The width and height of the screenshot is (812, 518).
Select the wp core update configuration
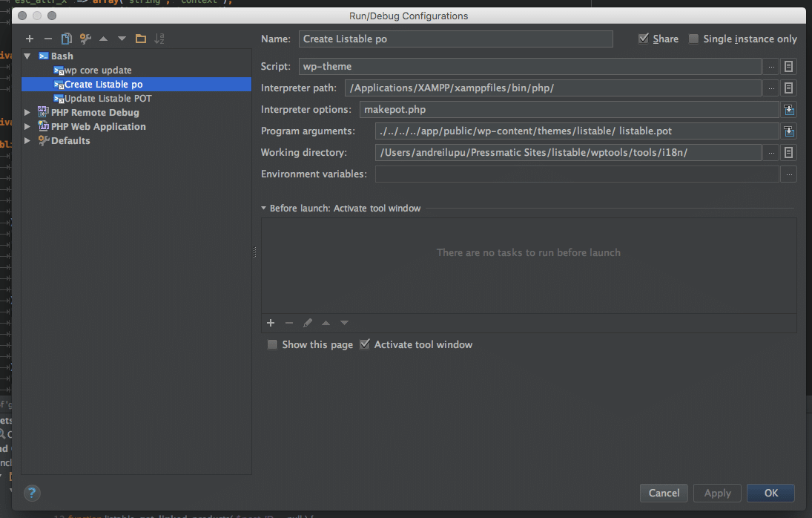click(x=98, y=70)
